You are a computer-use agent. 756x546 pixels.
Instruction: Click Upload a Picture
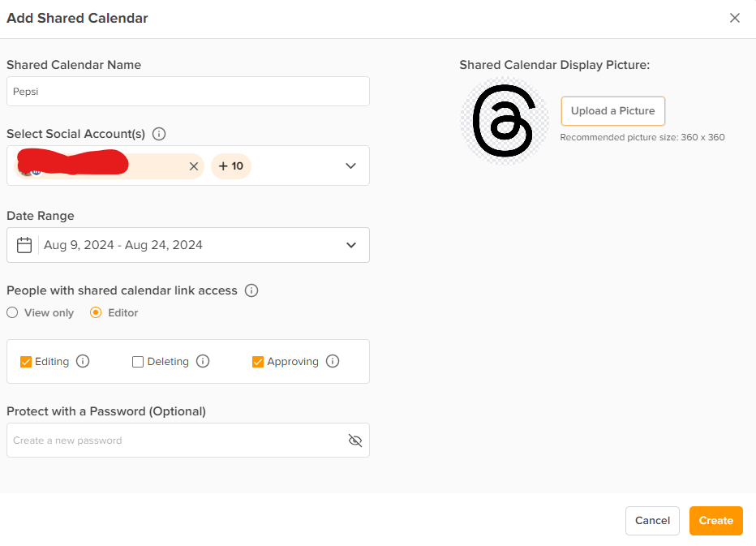coord(612,111)
